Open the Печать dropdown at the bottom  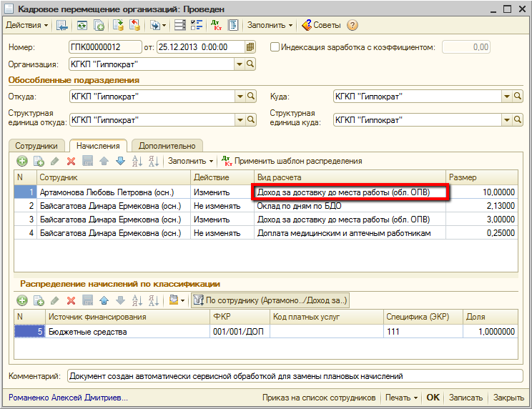pos(401,398)
